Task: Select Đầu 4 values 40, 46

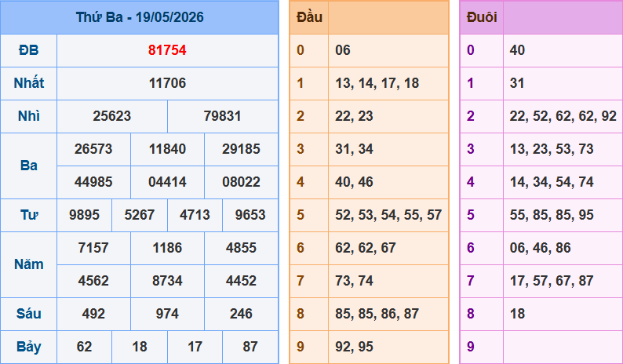Action: (x=354, y=182)
